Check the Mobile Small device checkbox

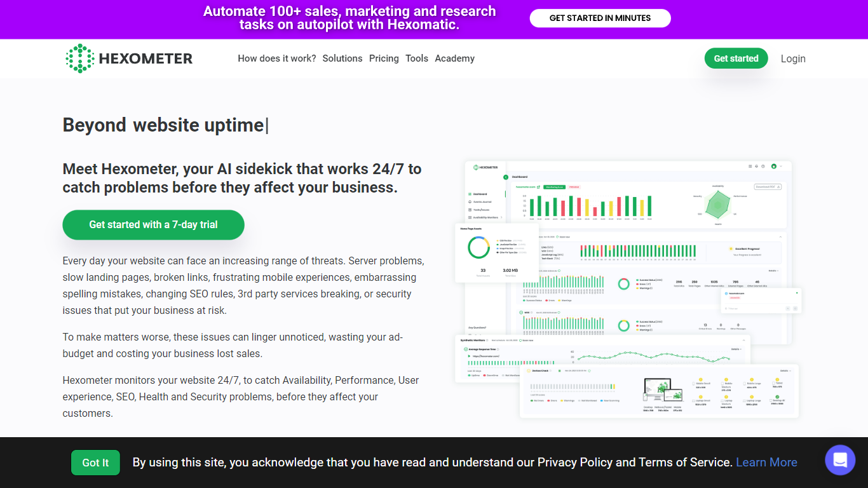[x=693, y=384]
